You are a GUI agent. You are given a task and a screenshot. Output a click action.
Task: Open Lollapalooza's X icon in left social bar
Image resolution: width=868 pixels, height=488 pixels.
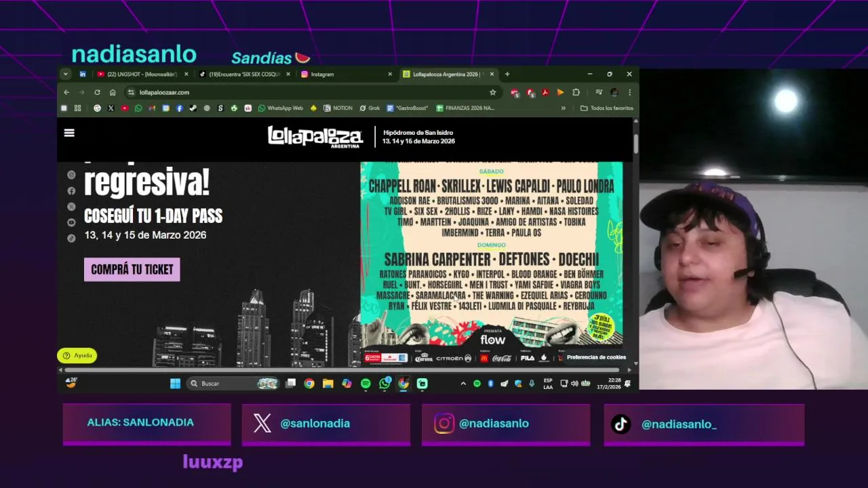[71, 207]
